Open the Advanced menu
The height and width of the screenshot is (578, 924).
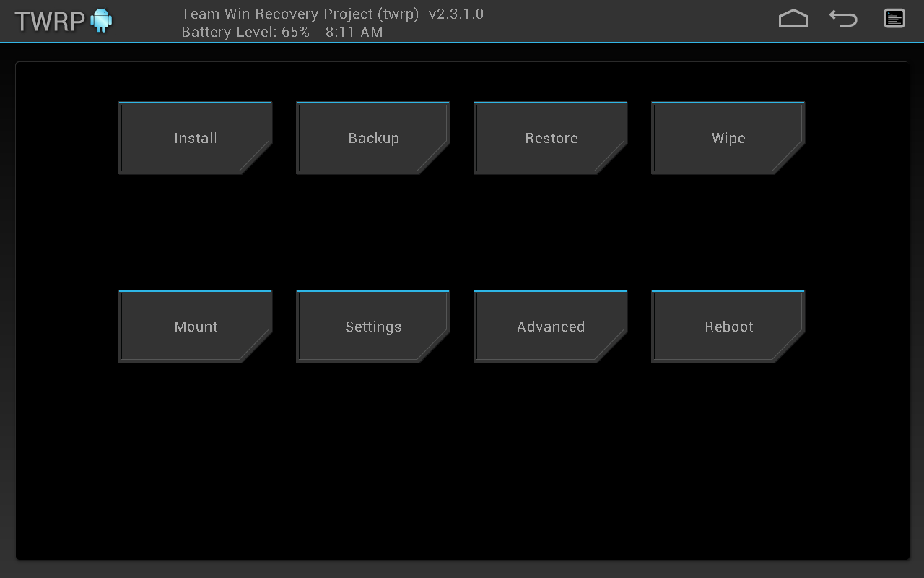tap(551, 327)
